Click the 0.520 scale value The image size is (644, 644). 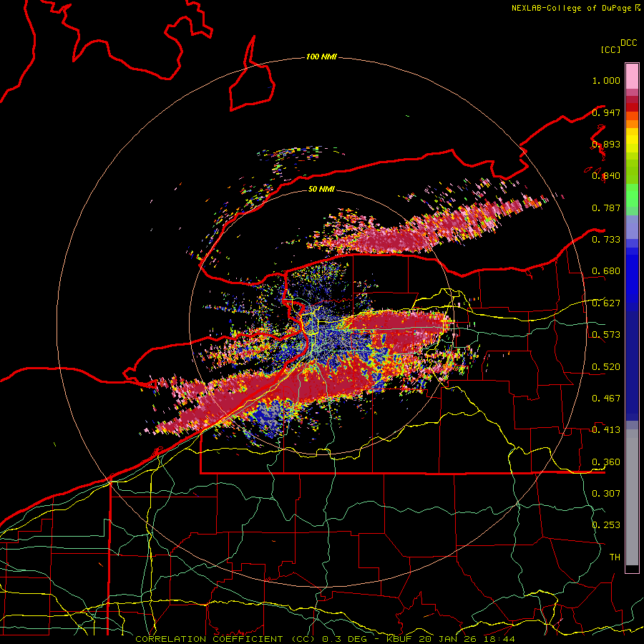(606, 367)
